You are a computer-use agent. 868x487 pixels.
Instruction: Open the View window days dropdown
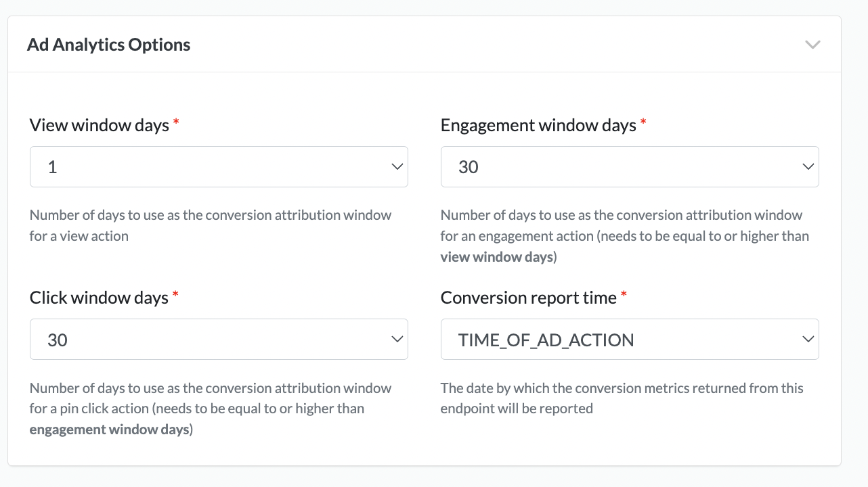tap(219, 167)
